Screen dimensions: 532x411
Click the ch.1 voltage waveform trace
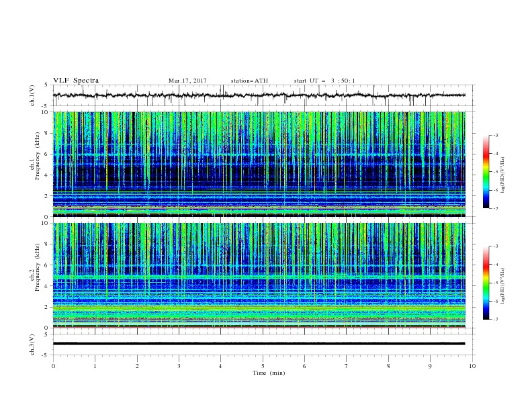point(259,95)
